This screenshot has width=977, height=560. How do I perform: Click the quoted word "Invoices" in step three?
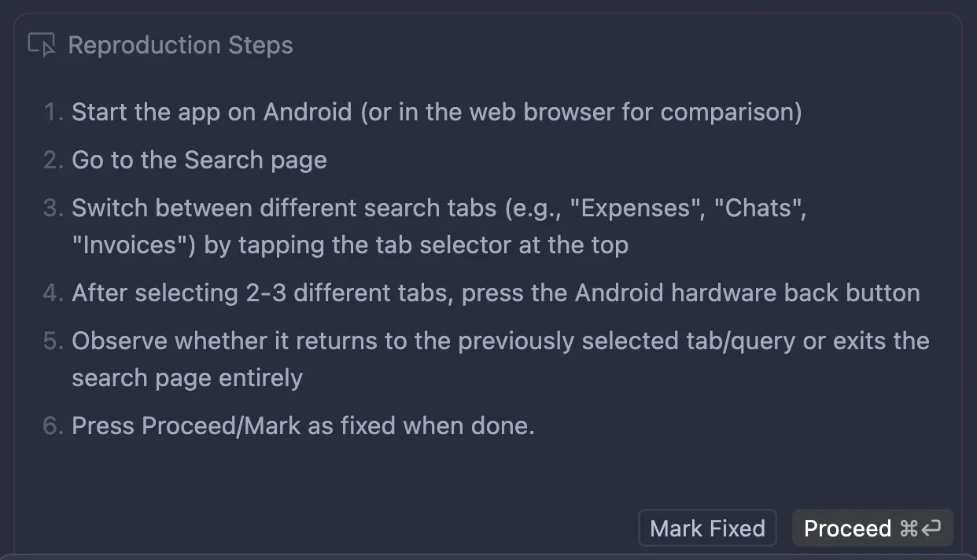click(134, 245)
